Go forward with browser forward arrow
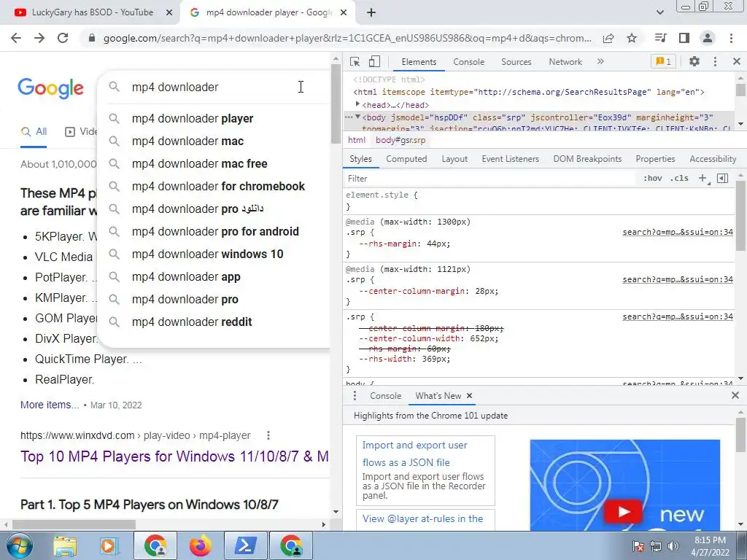Viewport: 747px width, 560px height. click(39, 38)
